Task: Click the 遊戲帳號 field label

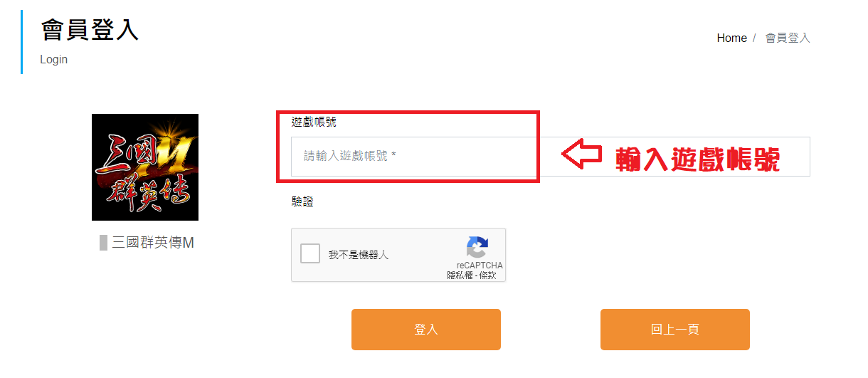Action: pyautogui.click(x=314, y=122)
